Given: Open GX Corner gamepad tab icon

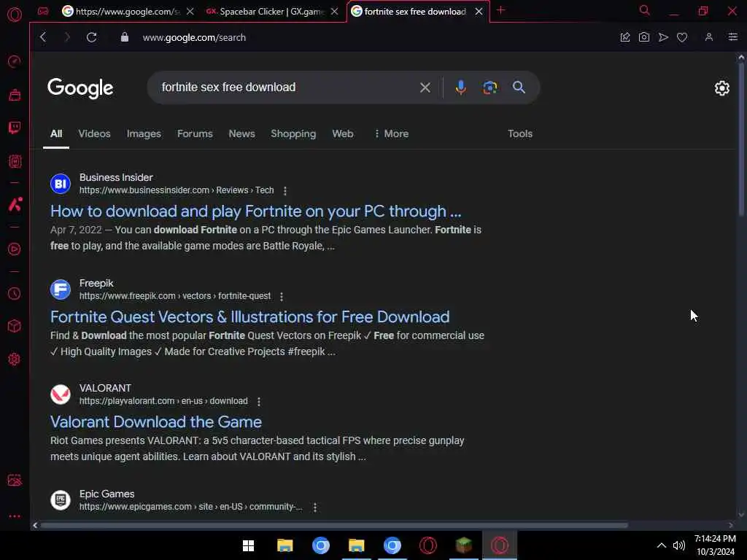Looking at the screenshot, I should pos(43,11).
